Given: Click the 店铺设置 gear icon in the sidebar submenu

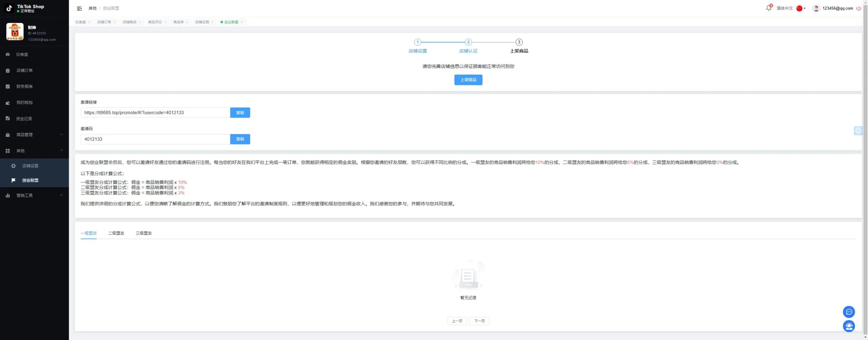Looking at the screenshot, I should pyautogui.click(x=14, y=166).
